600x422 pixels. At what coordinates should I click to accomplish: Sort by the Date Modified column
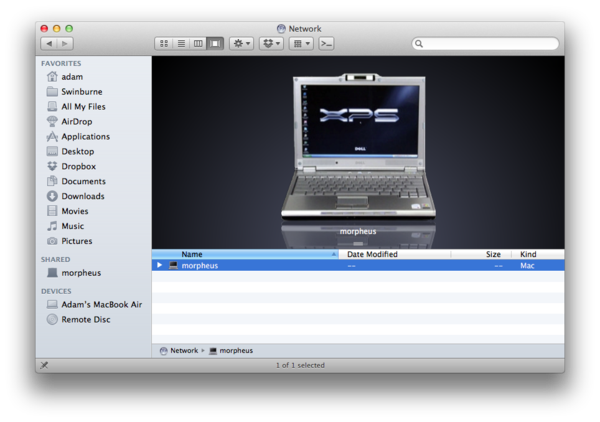click(394, 254)
